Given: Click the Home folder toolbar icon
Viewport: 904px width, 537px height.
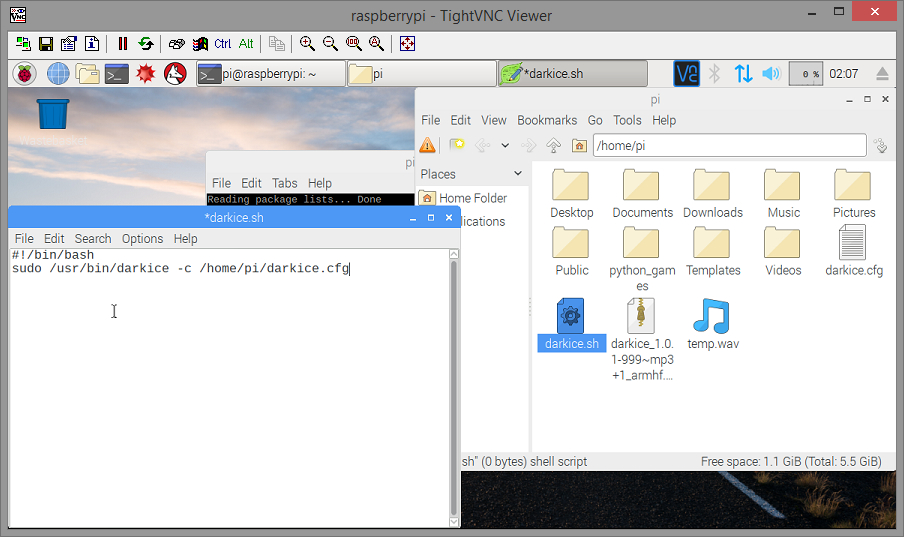Looking at the screenshot, I should [x=579, y=145].
